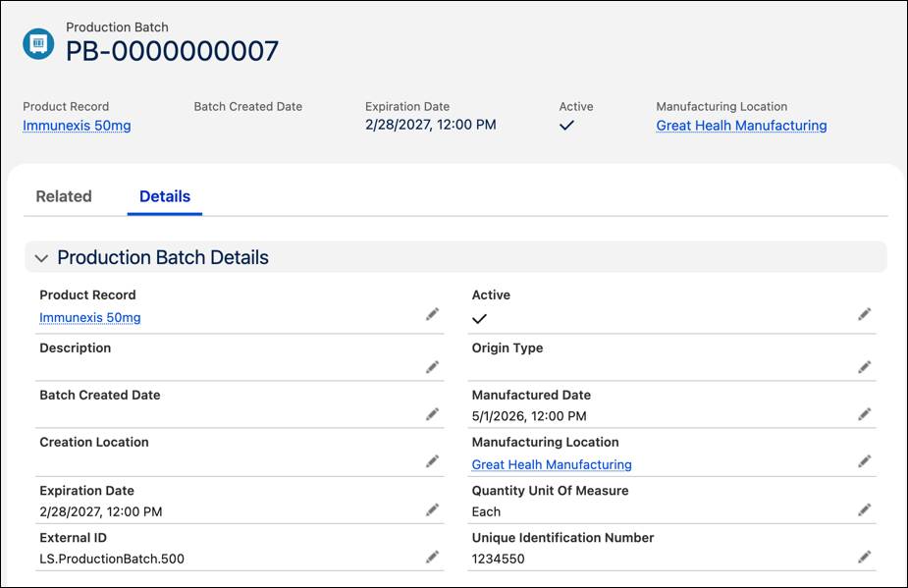This screenshot has width=908, height=588.
Task: Collapse the Production Batch Details section
Action: point(41,258)
